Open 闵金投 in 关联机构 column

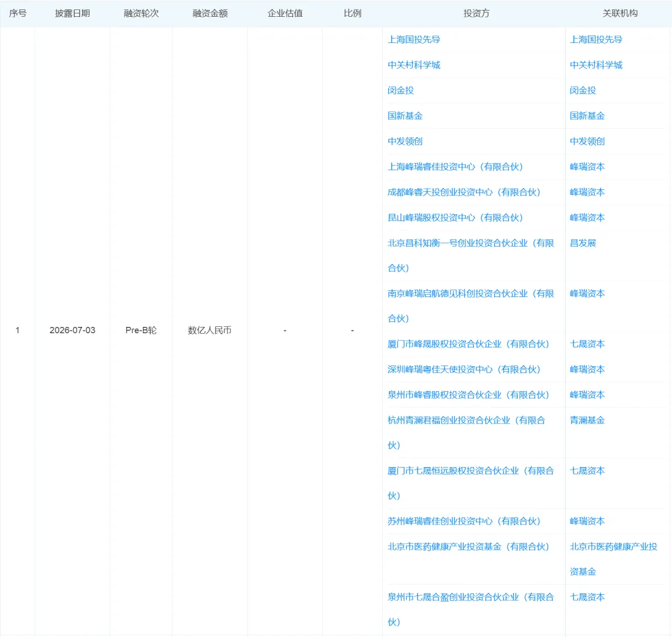click(583, 90)
